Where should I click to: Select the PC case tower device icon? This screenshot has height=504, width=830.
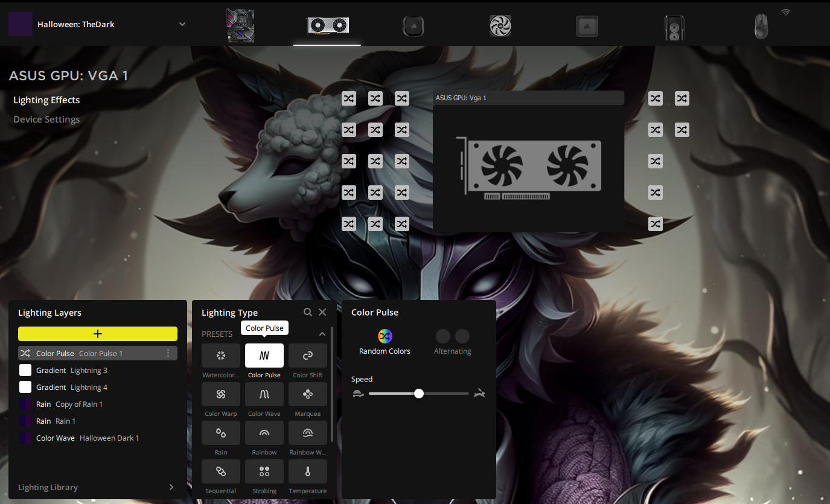pos(674,27)
